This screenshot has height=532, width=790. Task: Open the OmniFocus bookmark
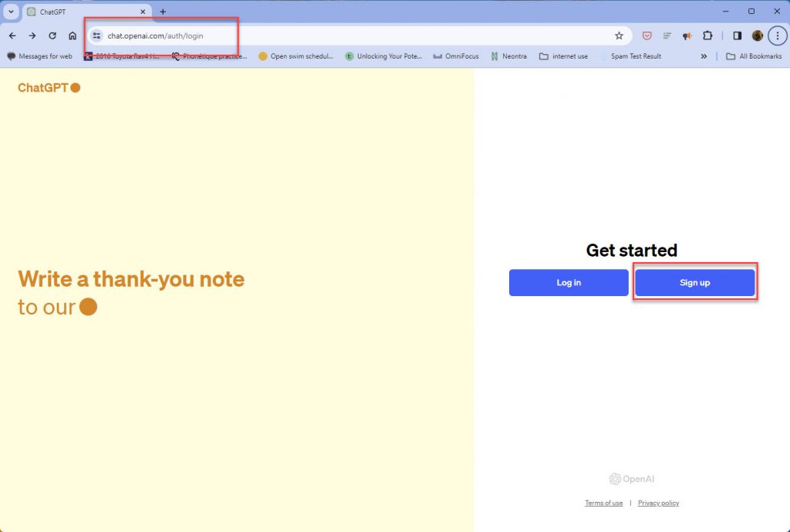coord(456,56)
